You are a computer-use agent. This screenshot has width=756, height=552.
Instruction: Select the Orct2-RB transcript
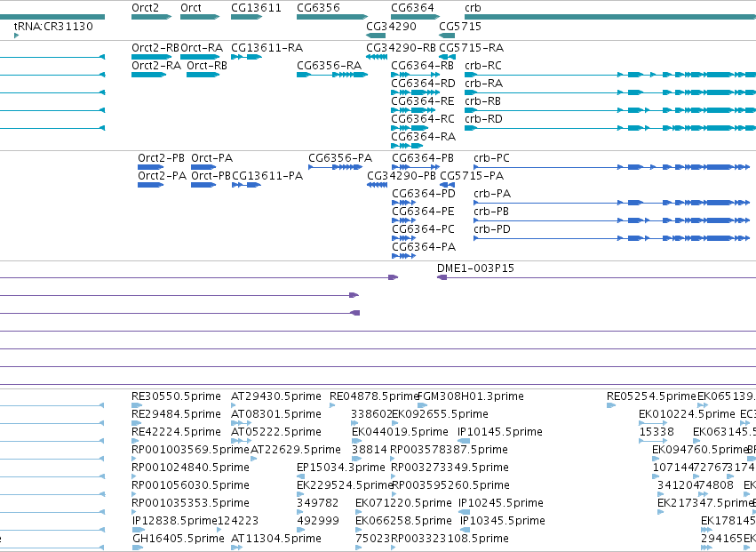(151, 57)
